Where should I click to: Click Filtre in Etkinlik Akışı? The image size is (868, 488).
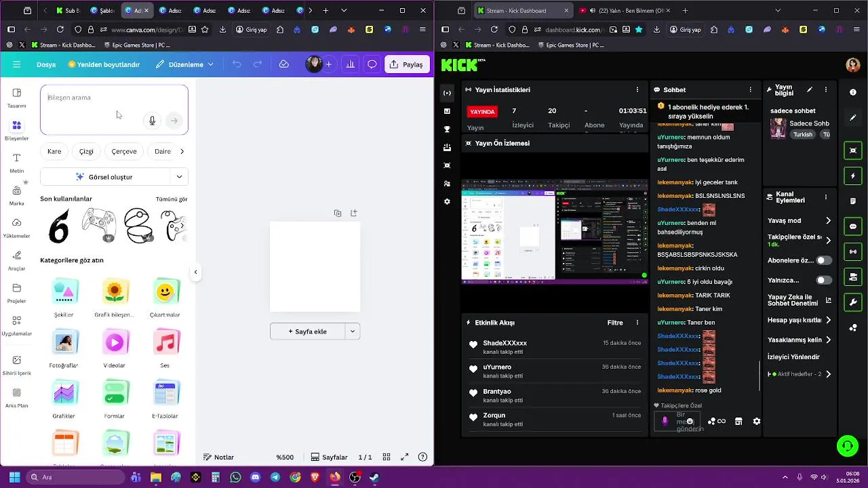(x=615, y=323)
